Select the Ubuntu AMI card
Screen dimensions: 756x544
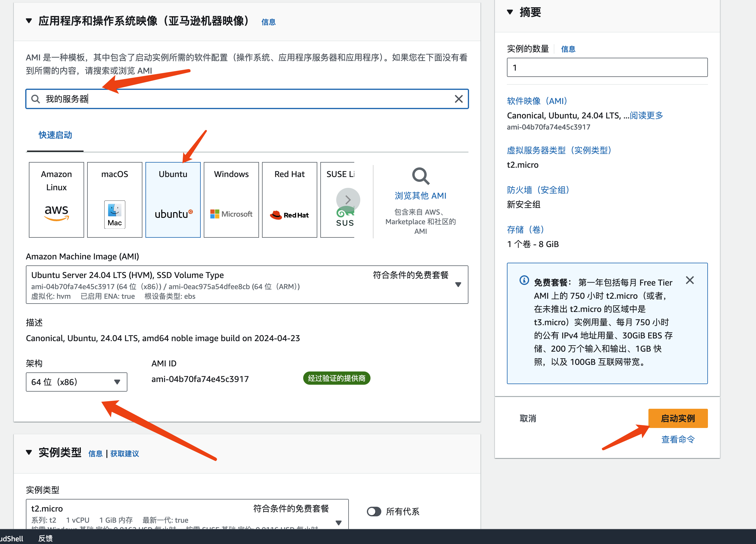173,200
